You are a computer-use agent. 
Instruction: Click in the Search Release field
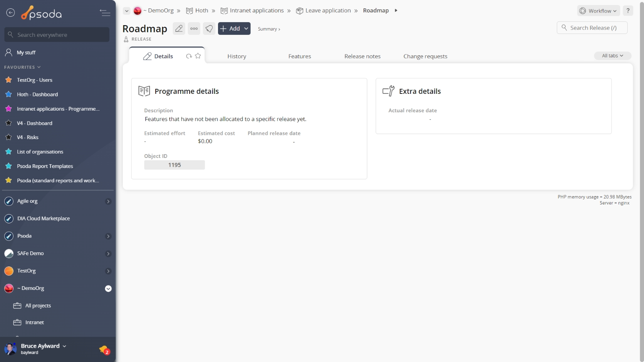pyautogui.click(x=592, y=28)
